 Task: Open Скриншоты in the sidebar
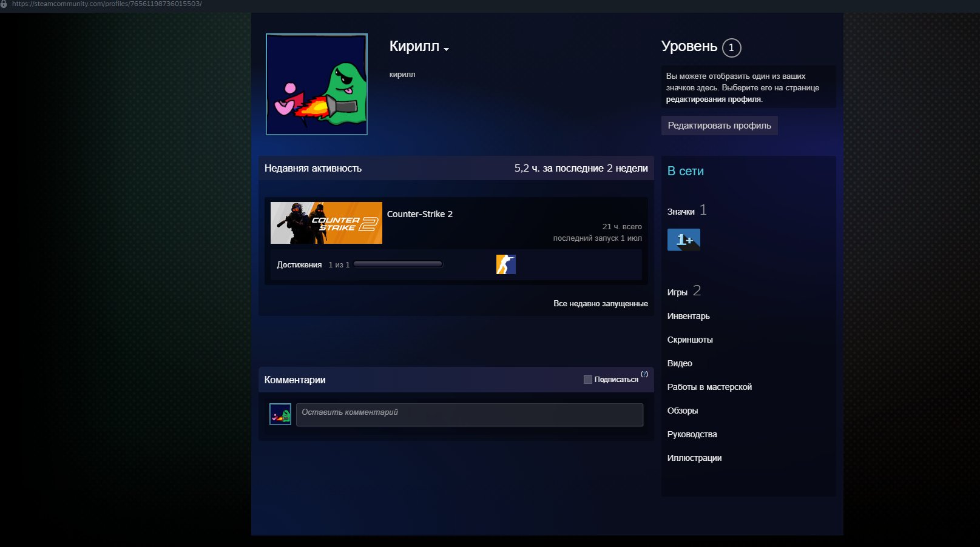pyautogui.click(x=690, y=340)
